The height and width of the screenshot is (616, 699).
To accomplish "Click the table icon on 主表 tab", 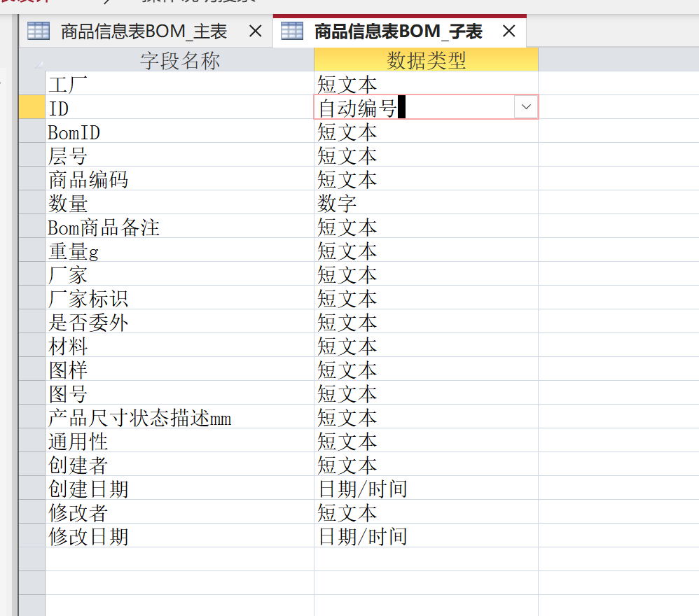I will pyautogui.click(x=39, y=31).
